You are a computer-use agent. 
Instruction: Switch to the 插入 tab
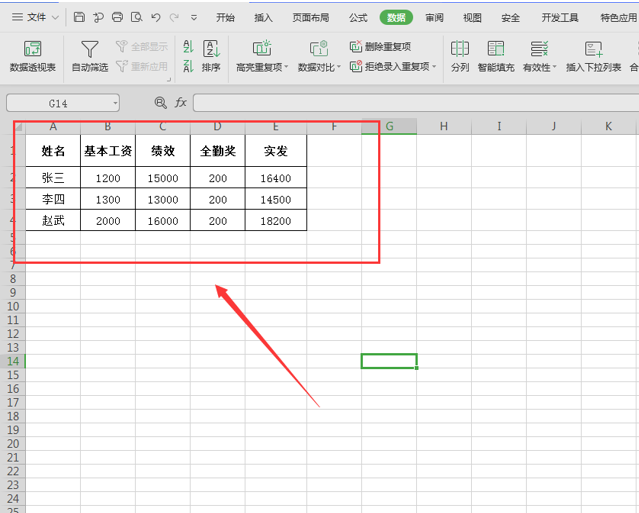coord(263,18)
